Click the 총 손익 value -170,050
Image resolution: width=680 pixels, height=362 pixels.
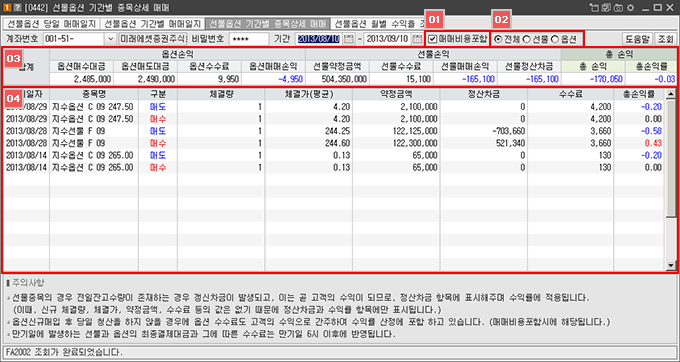coord(593,79)
